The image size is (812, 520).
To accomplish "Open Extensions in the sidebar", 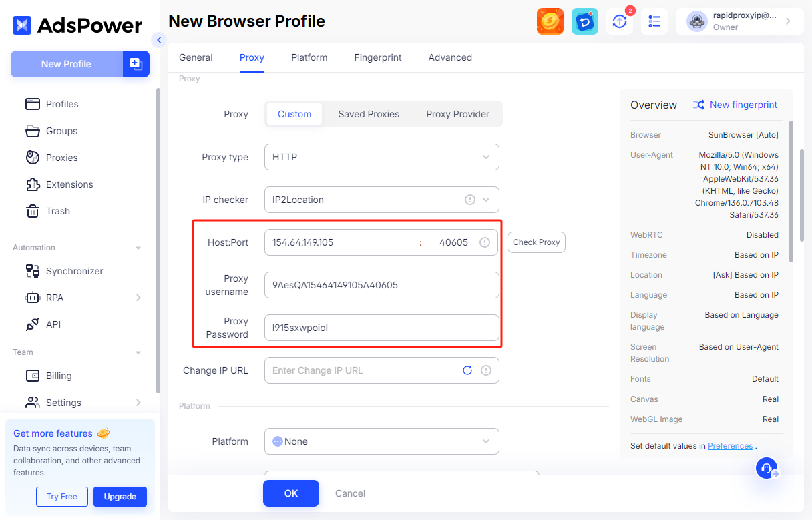I will (x=69, y=184).
